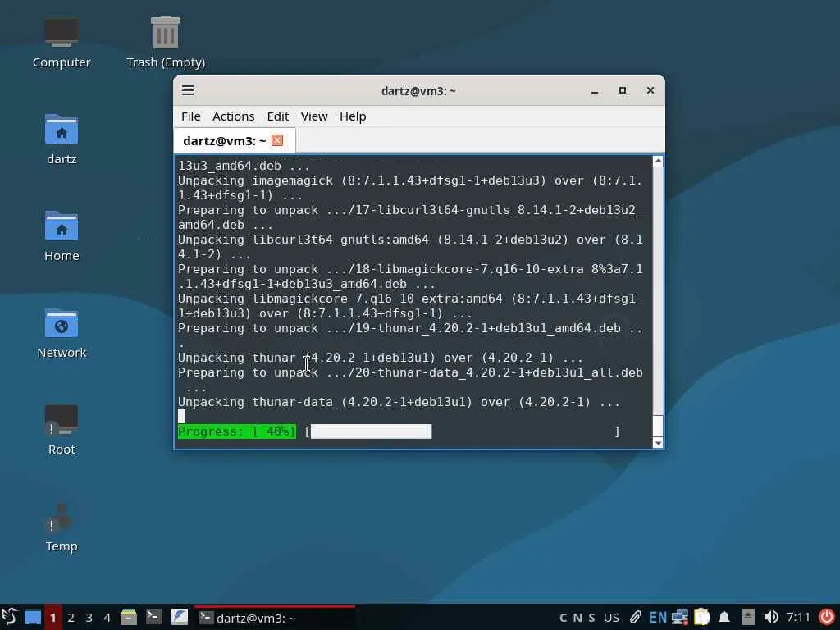Close the terminal window
Image resolution: width=840 pixels, height=630 pixels.
click(651, 90)
